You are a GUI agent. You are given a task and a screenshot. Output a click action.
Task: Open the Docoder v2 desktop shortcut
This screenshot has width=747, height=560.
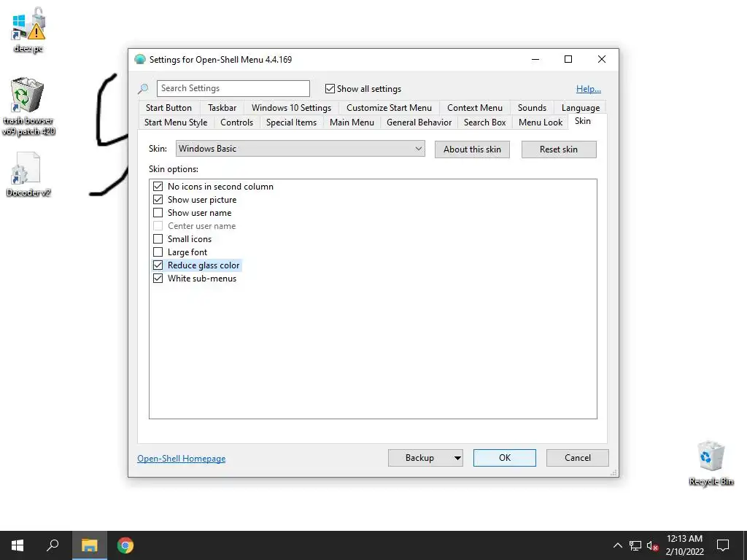pos(28,174)
